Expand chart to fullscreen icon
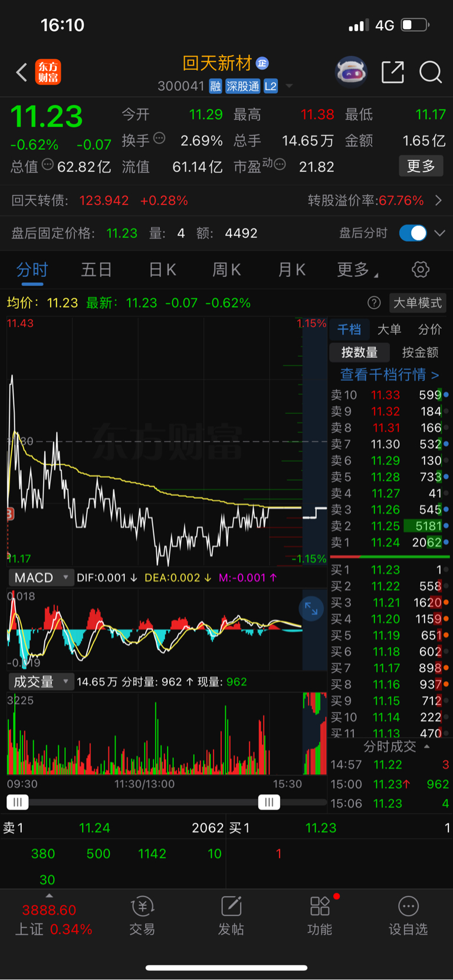 pyautogui.click(x=311, y=608)
